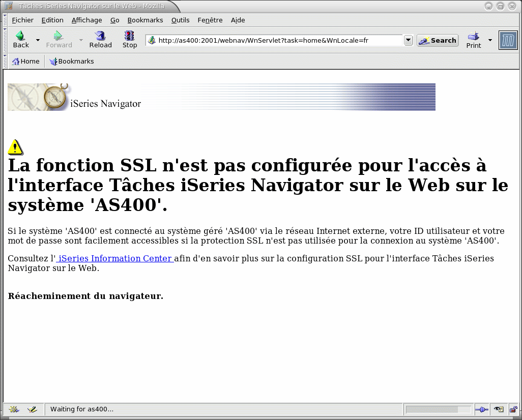
Task: Open the Bookmarks menu in menu bar
Action: [x=145, y=20]
